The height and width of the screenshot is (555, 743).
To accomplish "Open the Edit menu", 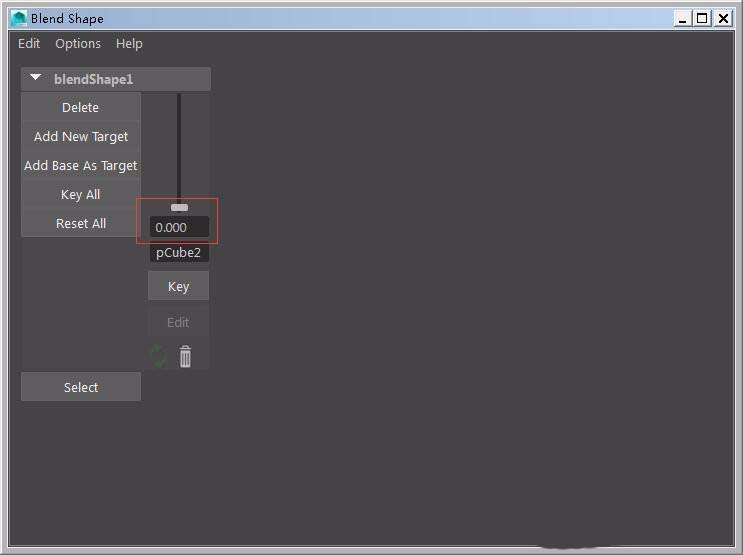I will (29, 44).
